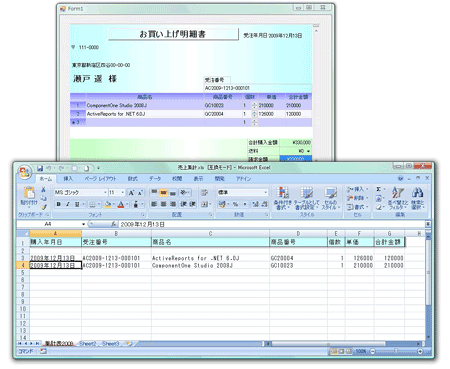Switch to the Formulas ribbon tab
This screenshot has width=450, height=369.
click(133, 179)
